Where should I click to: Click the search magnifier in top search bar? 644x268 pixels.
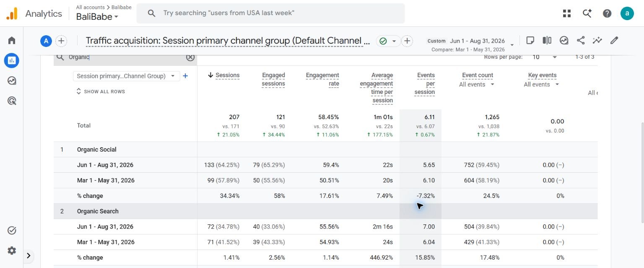tap(152, 13)
